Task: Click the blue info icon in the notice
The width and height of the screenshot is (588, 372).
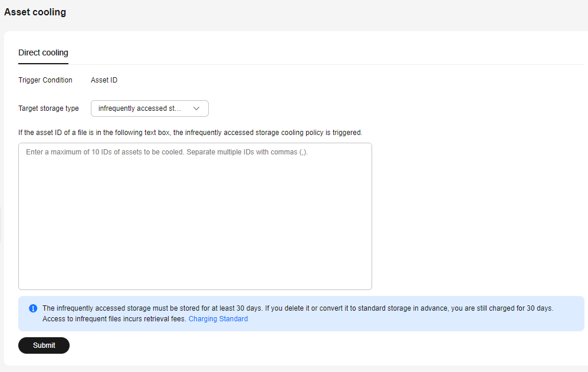Action: [x=33, y=308]
